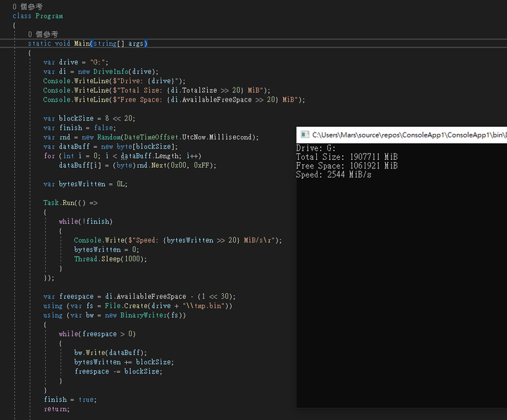Click the 'var drive = "G:";' line
This screenshot has width=507, height=420.
(76, 62)
